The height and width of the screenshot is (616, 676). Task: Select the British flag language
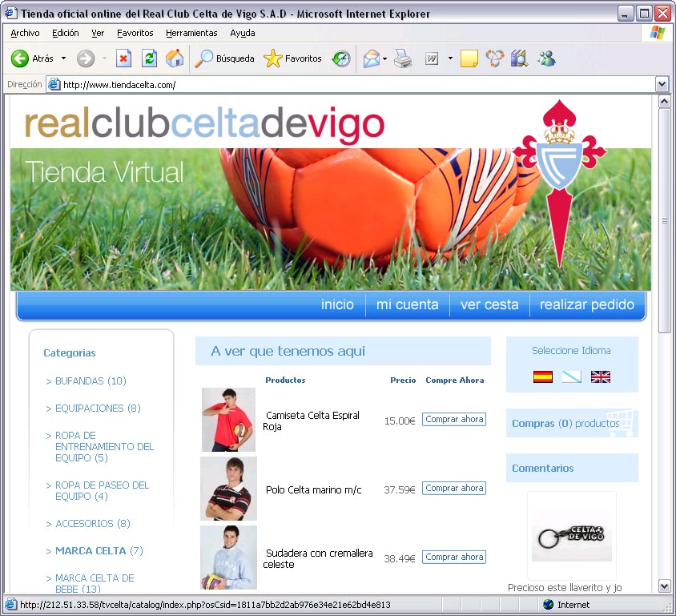coord(601,376)
